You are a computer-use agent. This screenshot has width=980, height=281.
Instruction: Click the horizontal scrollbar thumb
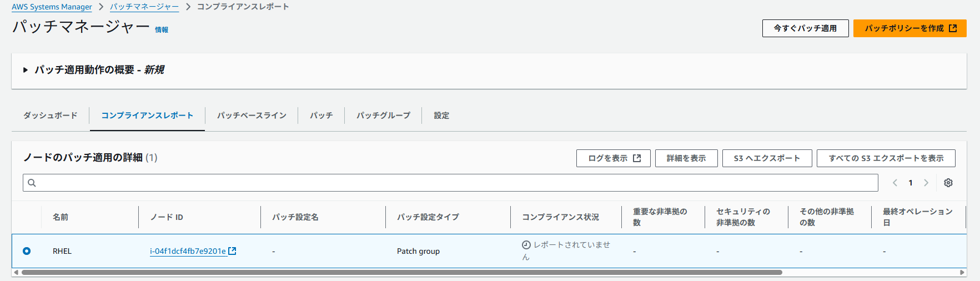click(x=401, y=273)
